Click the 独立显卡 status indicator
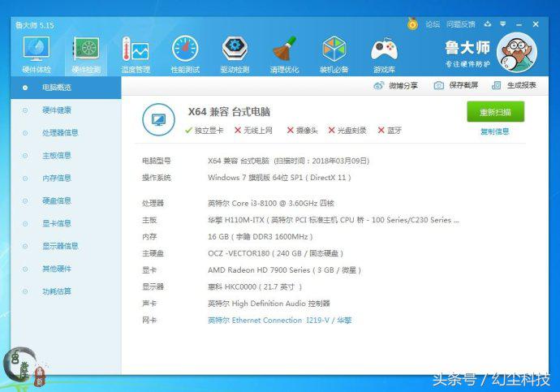 205,131
